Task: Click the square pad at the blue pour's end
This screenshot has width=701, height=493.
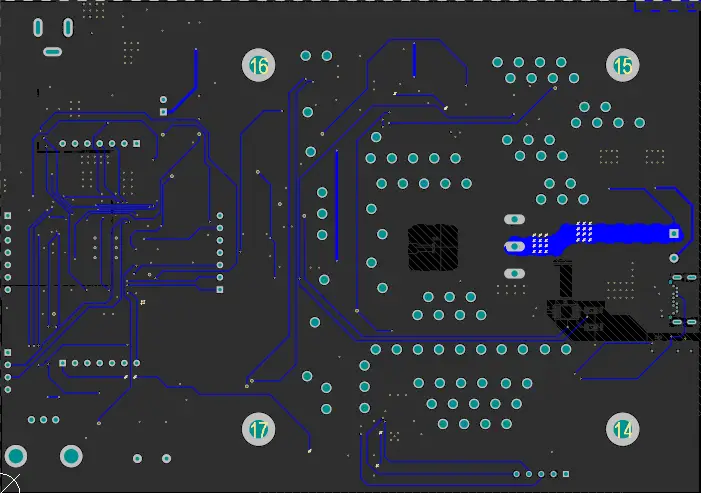Action: tap(674, 233)
